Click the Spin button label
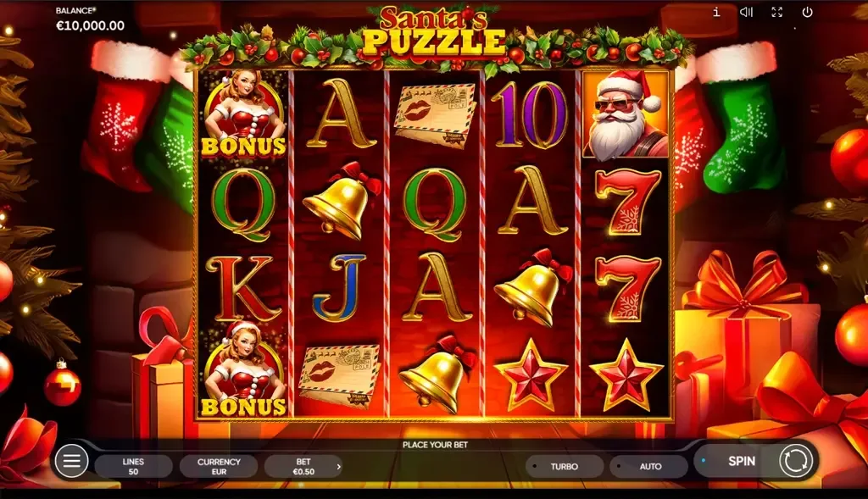The width and height of the screenshot is (868, 499). pyautogui.click(x=741, y=461)
